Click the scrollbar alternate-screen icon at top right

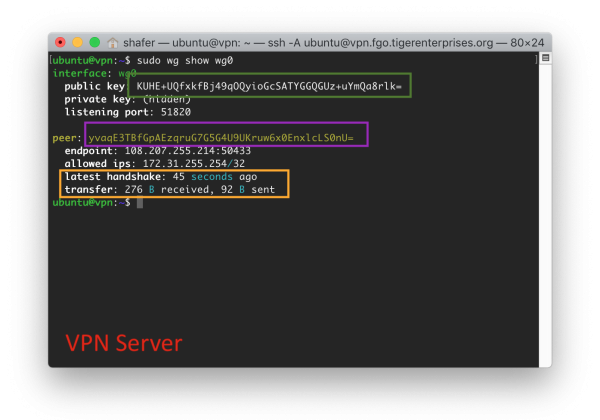point(546,58)
